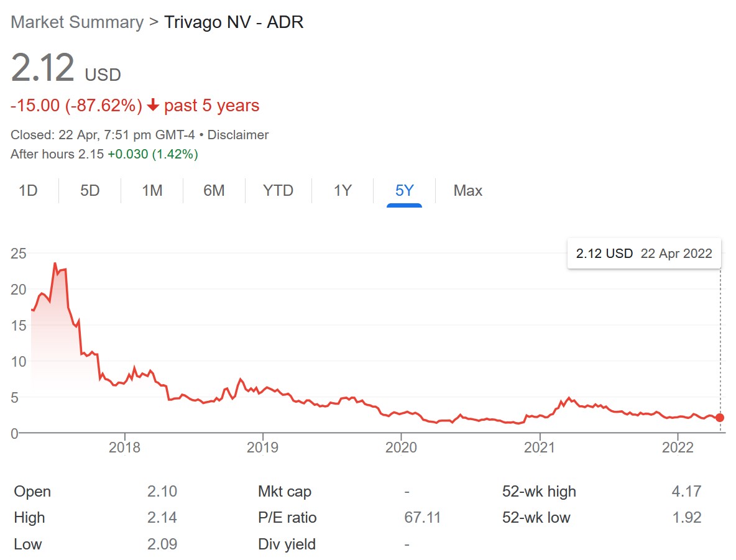
Task: Click the P/E ratio value 67.11
Action: [x=422, y=518]
